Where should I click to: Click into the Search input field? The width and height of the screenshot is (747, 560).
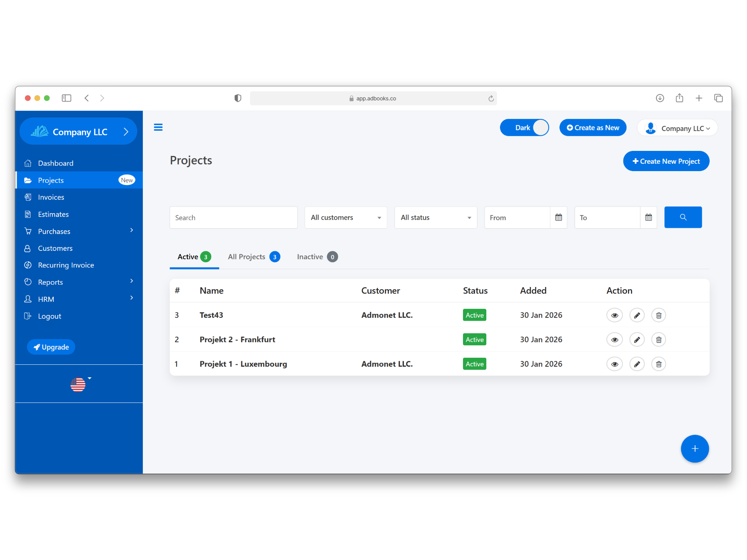click(x=233, y=217)
